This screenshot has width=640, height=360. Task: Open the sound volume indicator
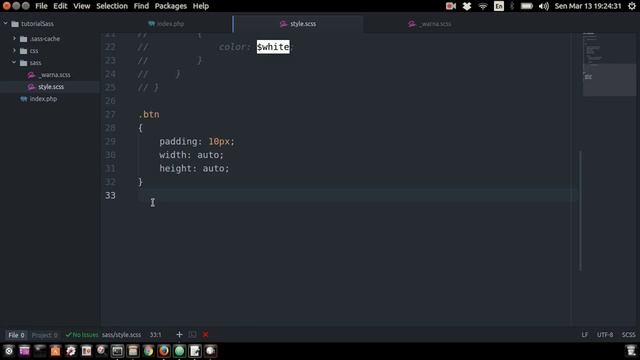point(544,6)
